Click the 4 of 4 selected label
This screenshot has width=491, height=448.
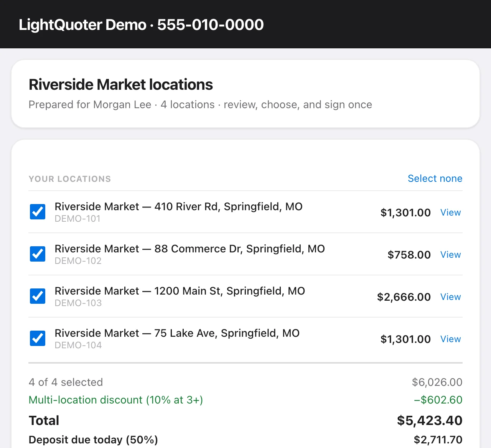point(66,382)
